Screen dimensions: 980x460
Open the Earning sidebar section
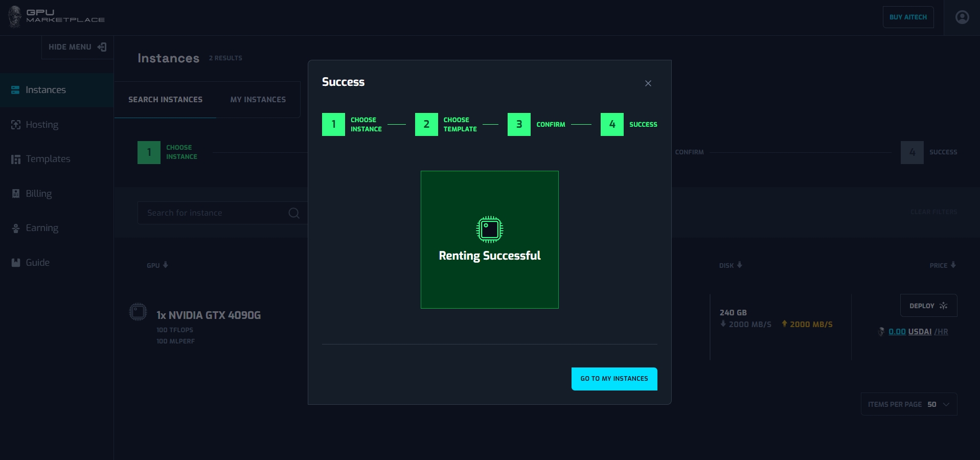(41, 228)
